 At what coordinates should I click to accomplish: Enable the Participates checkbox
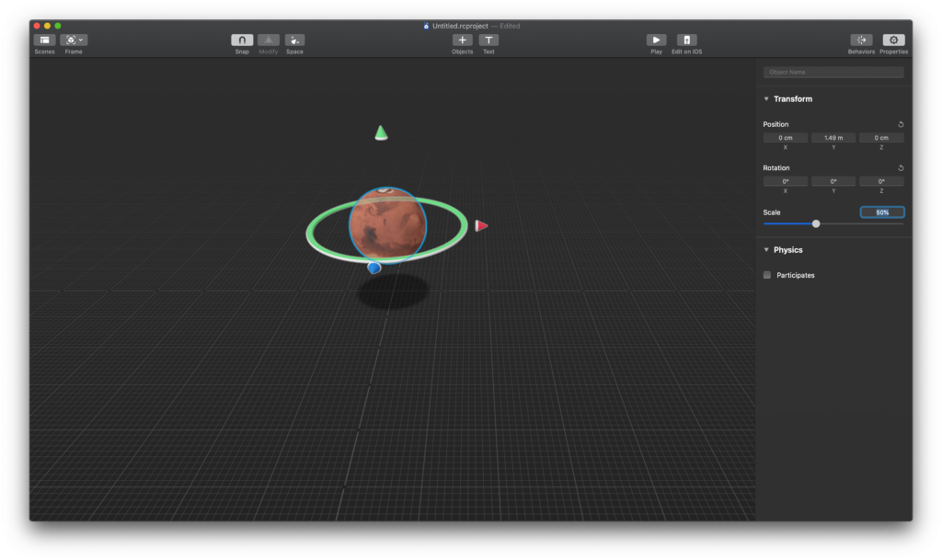767,275
